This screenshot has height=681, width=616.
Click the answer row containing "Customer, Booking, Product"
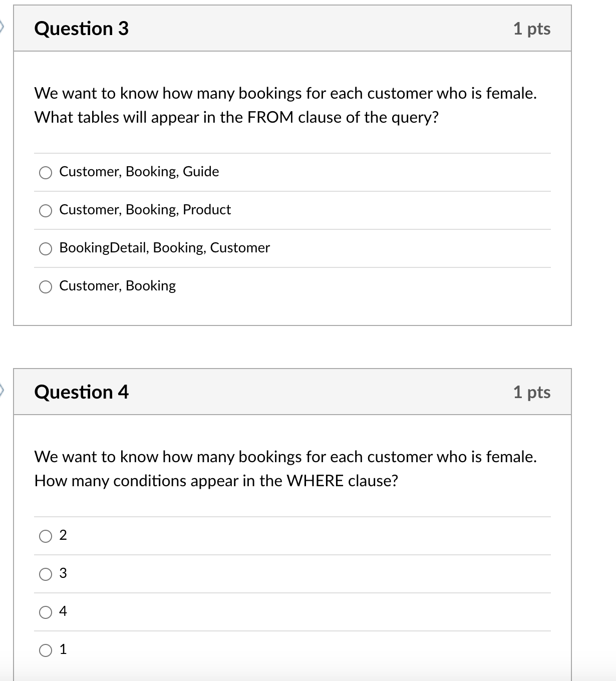(x=145, y=210)
